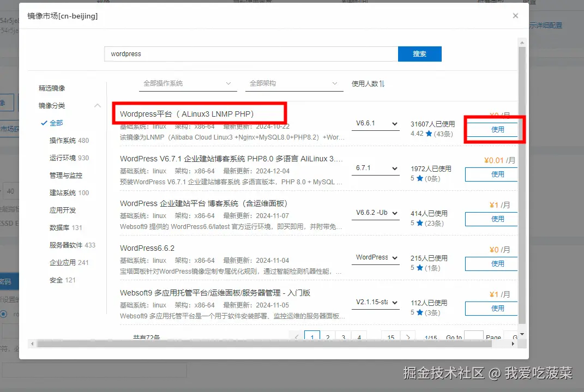Image resolution: width=584 pixels, height=392 pixels.
Task: Use the WordPress V6.7.1 image
Action: (x=491, y=174)
